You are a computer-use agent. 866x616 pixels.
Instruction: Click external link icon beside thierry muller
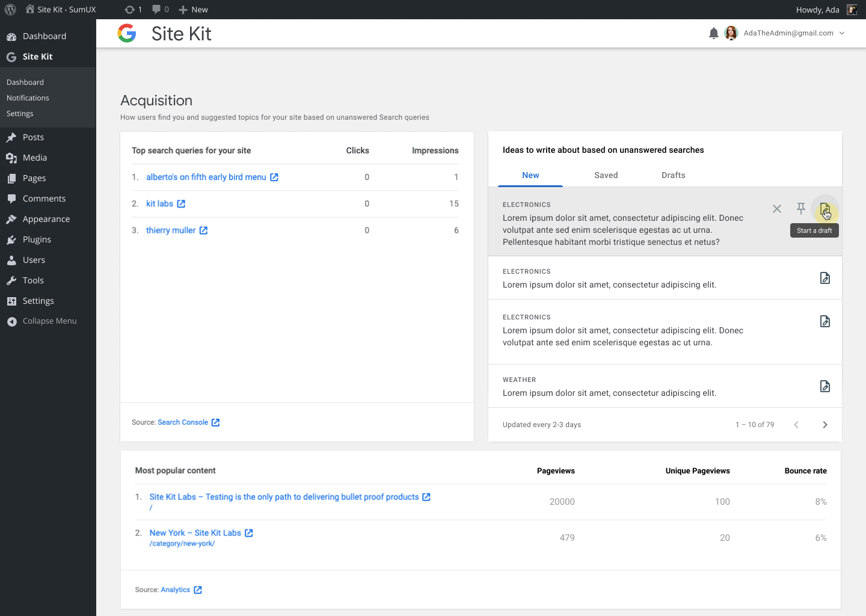203,230
